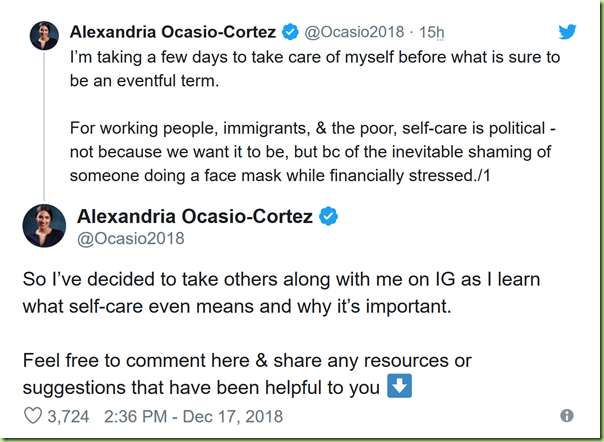Screen dimensions: 604x442
Task: Click the "For working people, immigrants" paragraph
Action: 312,152
